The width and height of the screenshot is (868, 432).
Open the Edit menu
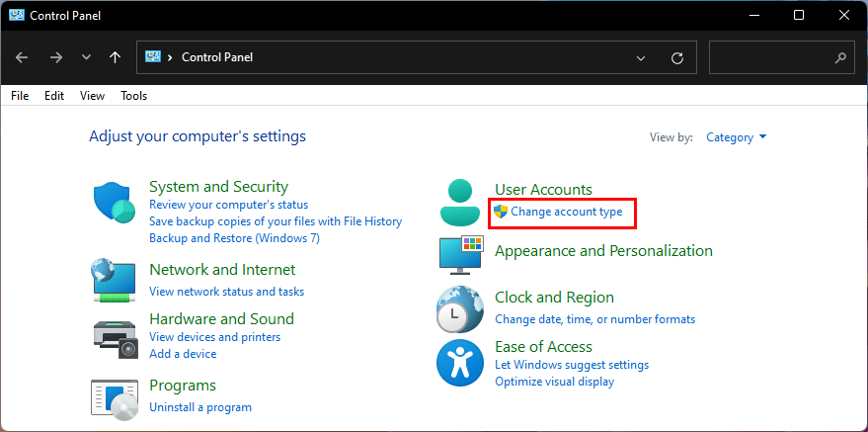point(54,96)
